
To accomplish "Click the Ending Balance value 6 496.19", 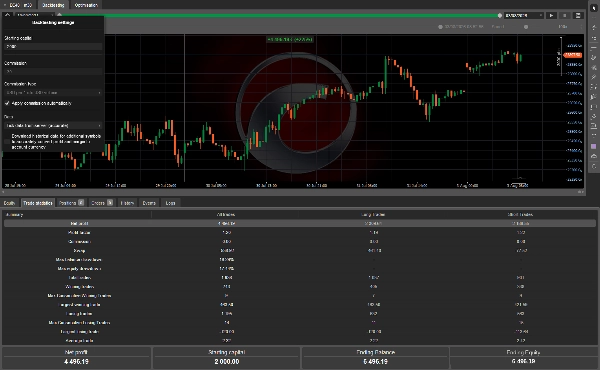I will click(x=375, y=362).
